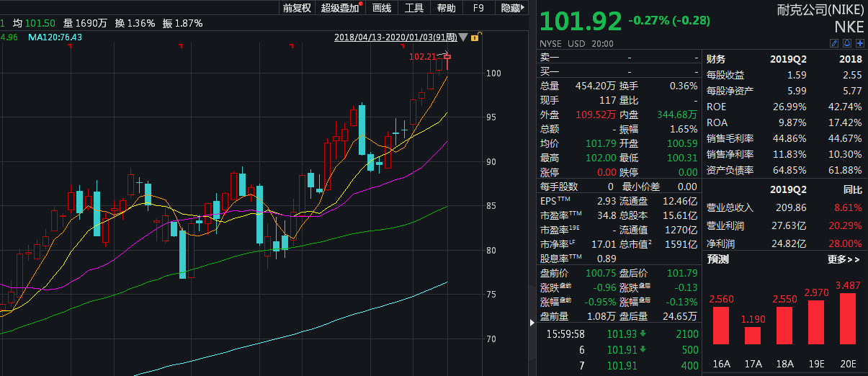Click the trade volume 2100

687,334
